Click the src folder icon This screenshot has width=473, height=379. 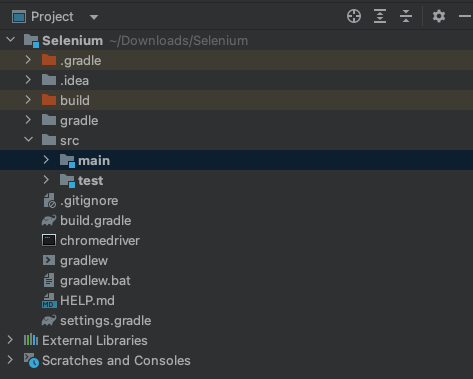[x=49, y=140]
